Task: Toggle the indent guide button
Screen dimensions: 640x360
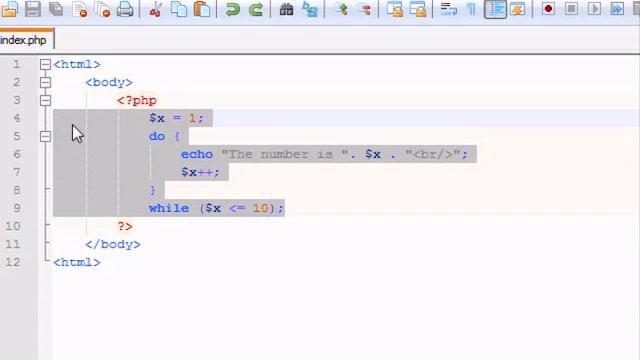Action: click(x=495, y=9)
